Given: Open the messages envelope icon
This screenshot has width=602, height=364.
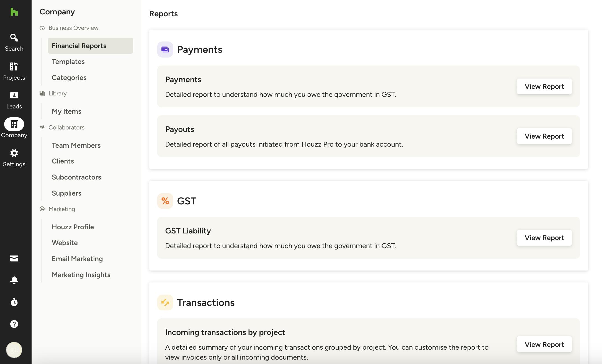Looking at the screenshot, I should (x=14, y=258).
